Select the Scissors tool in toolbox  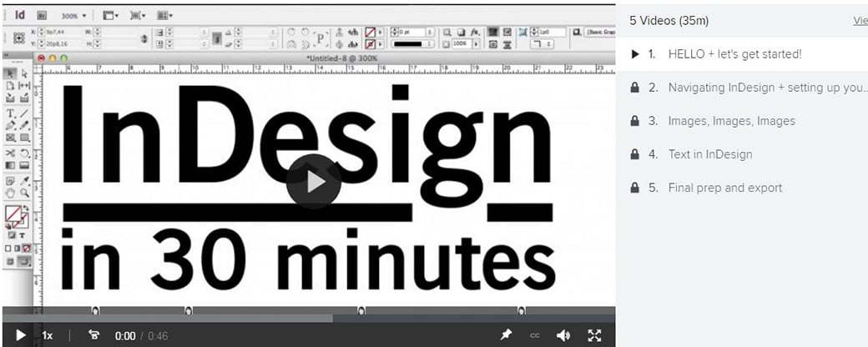pyautogui.click(x=10, y=153)
